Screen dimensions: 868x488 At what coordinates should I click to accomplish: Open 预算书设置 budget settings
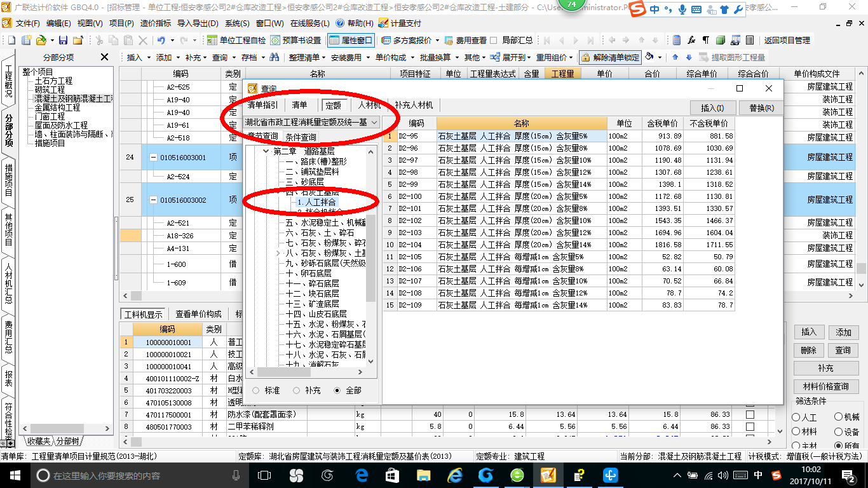tap(296, 40)
